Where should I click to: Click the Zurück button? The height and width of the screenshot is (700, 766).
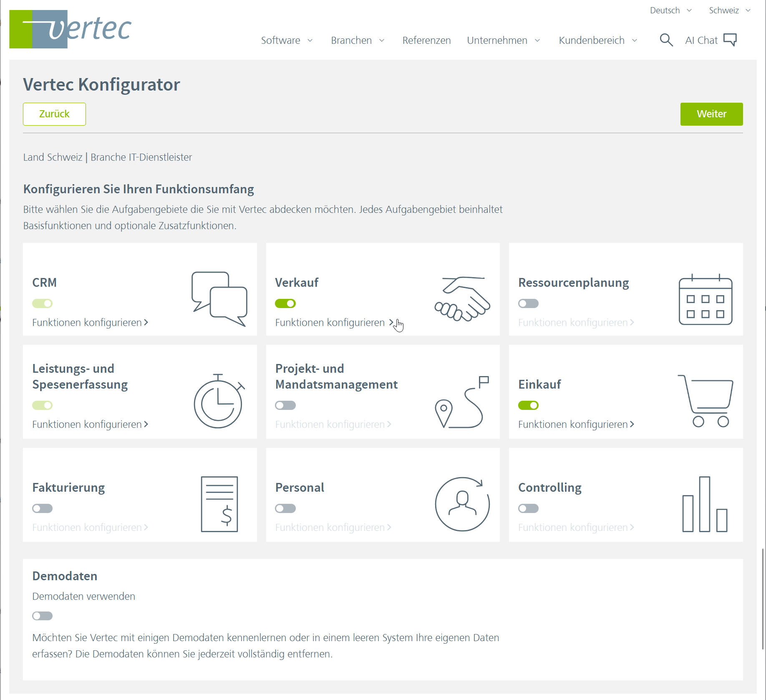click(54, 114)
